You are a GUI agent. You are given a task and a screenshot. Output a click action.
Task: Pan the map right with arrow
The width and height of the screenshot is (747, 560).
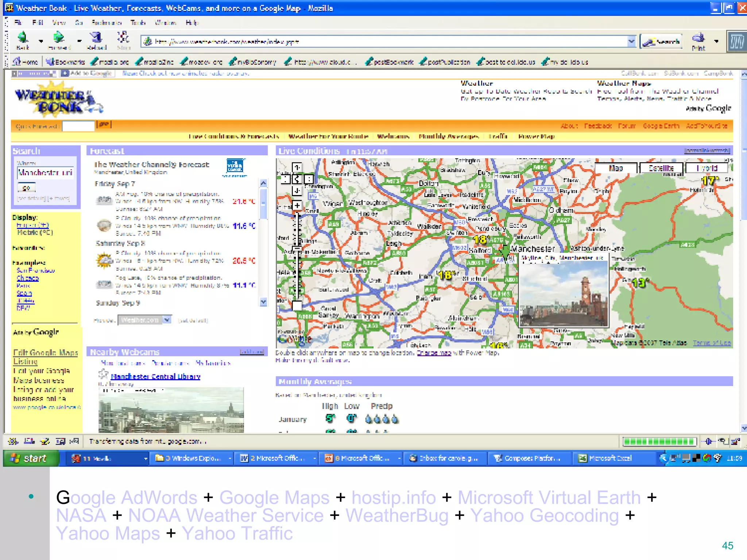[x=309, y=179]
